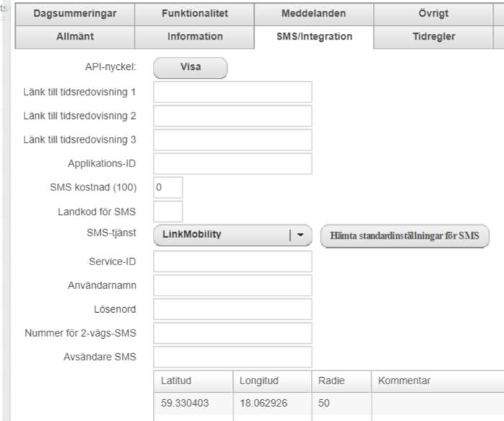
Task: Click the Applikations-ID input field
Action: [x=232, y=164]
